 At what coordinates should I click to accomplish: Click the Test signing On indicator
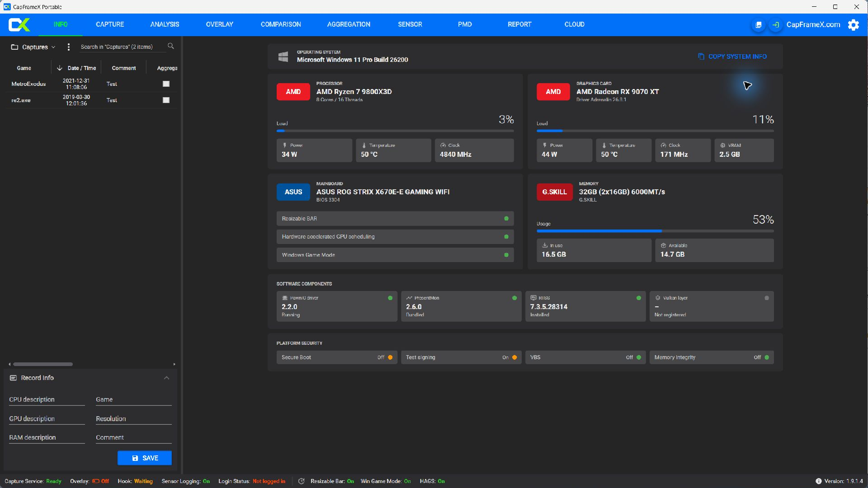(514, 357)
